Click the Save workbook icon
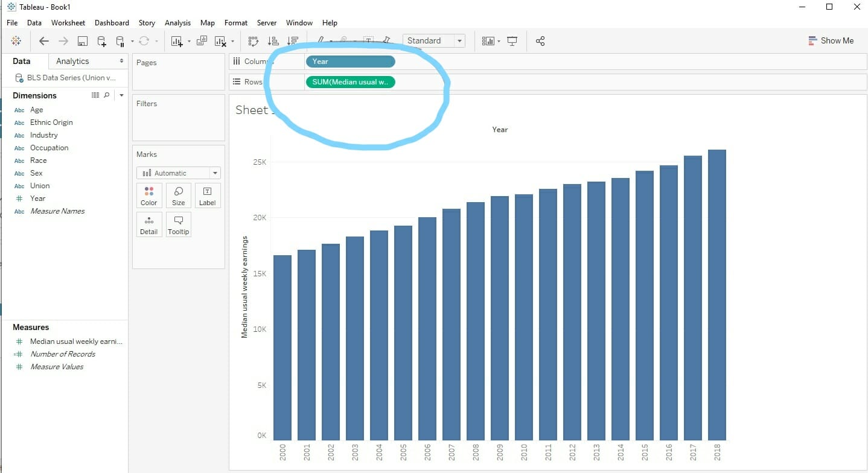868x473 pixels. pos(83,40)
